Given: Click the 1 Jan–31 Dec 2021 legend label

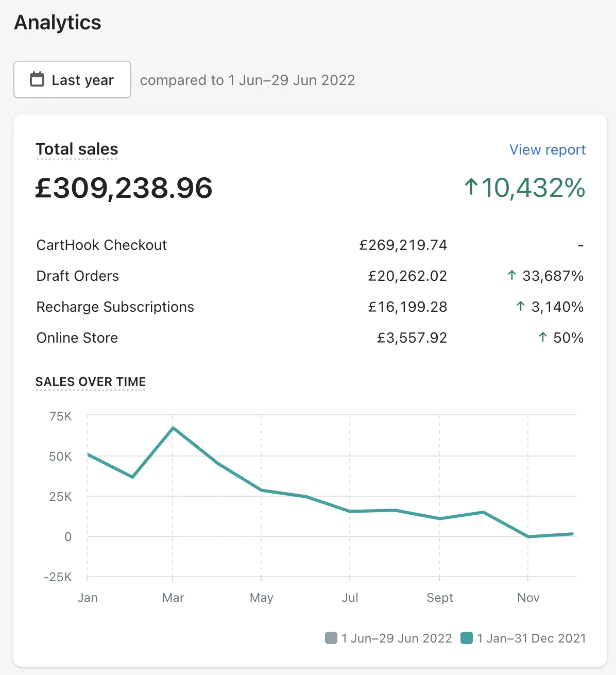Looking at the screenshot, I should [532, 638].
